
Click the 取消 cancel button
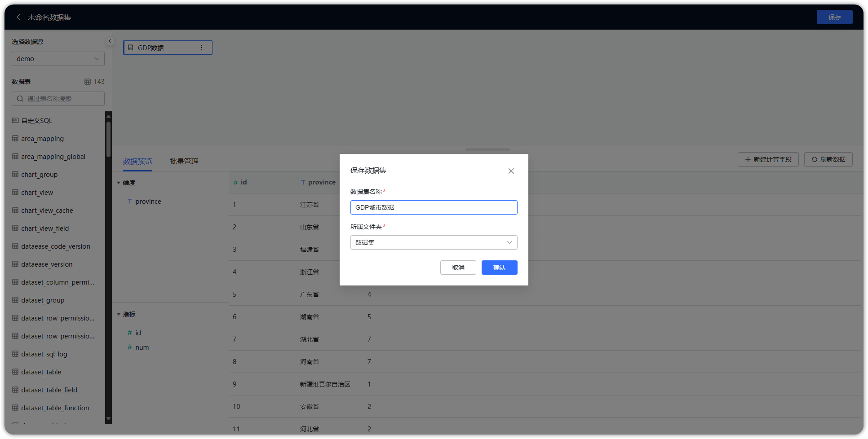458,268
